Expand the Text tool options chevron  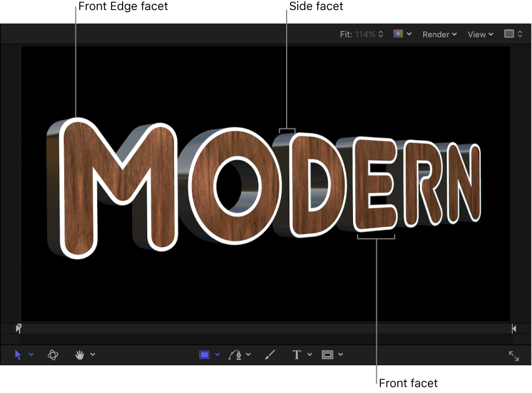click(309, 354)
